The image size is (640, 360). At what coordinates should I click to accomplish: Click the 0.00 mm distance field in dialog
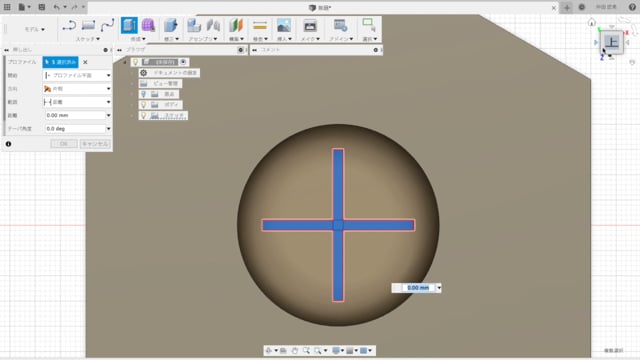pyautogui.click(x=75, y=116)
